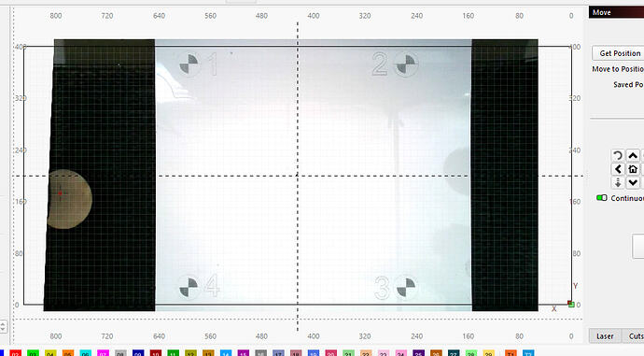Click the dashed down-arrow icon in Move panel

(618, 182)
